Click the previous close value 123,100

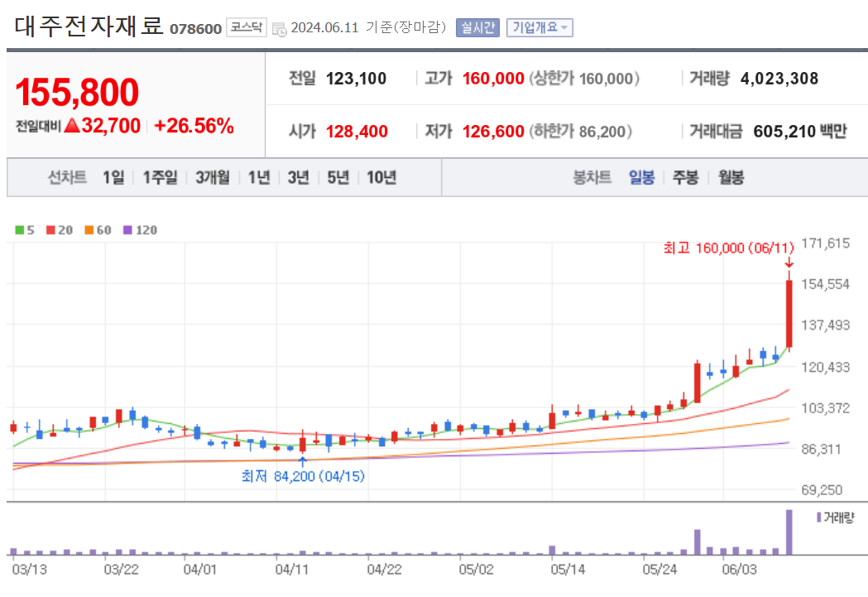pos(356,79)
